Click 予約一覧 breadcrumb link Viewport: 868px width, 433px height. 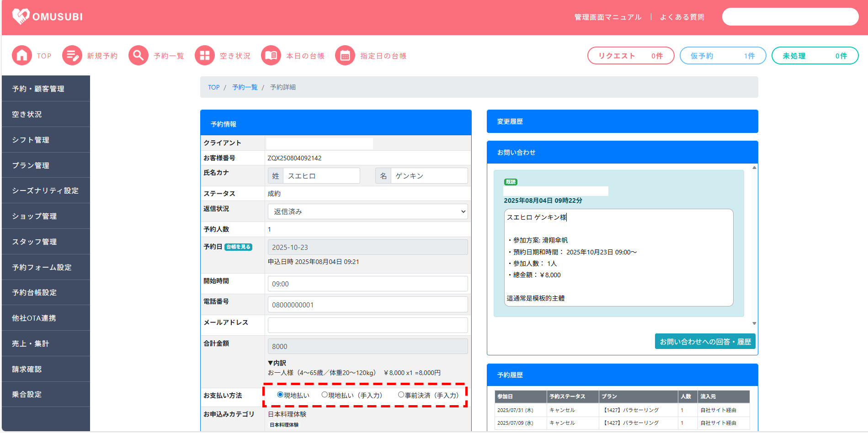[x=245, y=87]
